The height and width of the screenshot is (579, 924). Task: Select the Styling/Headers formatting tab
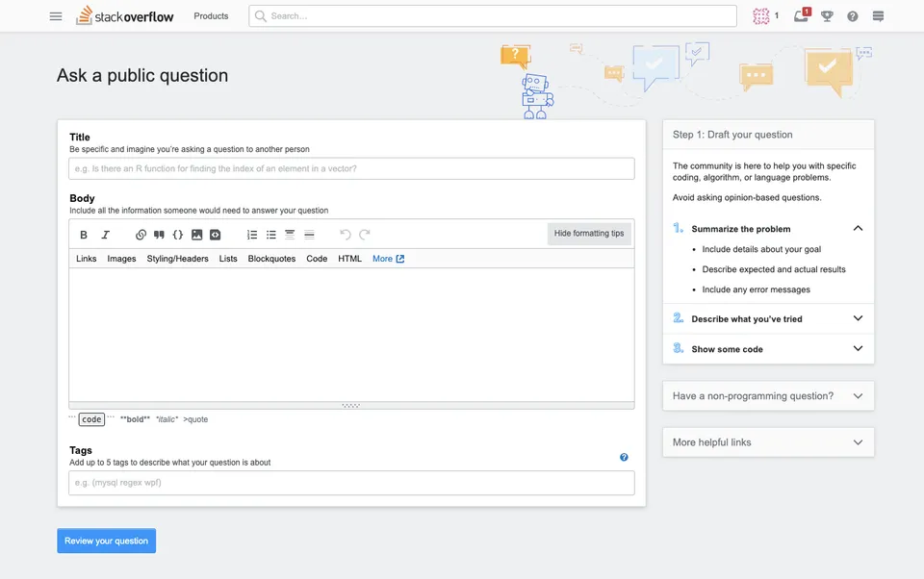177,259
